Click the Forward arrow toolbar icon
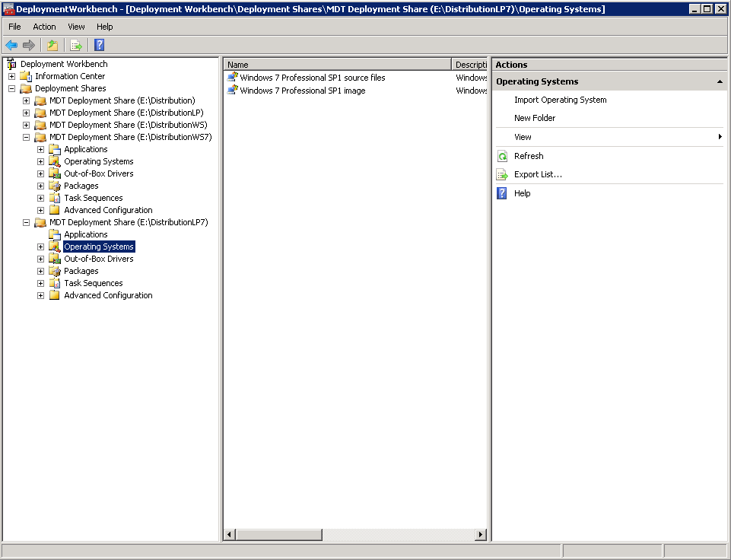Image resolution: width=731 pixels, height=560 pixels. point(29,45)
